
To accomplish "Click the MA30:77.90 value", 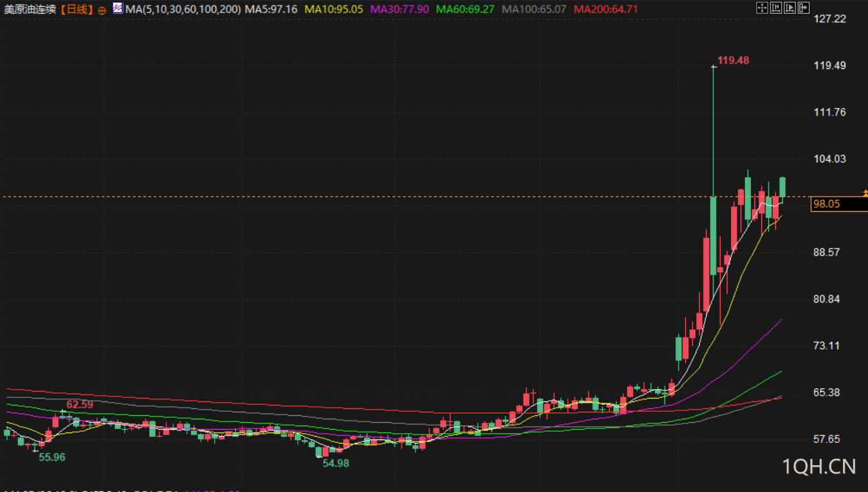I will (x=399, y=10).
